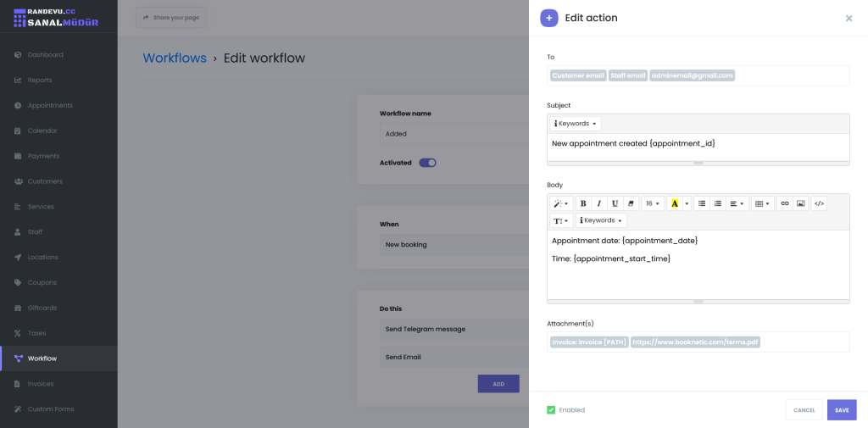This screenshot has height=428, width=868.
Task: Open the font size 16 dropdown
Action: (653, 203)
